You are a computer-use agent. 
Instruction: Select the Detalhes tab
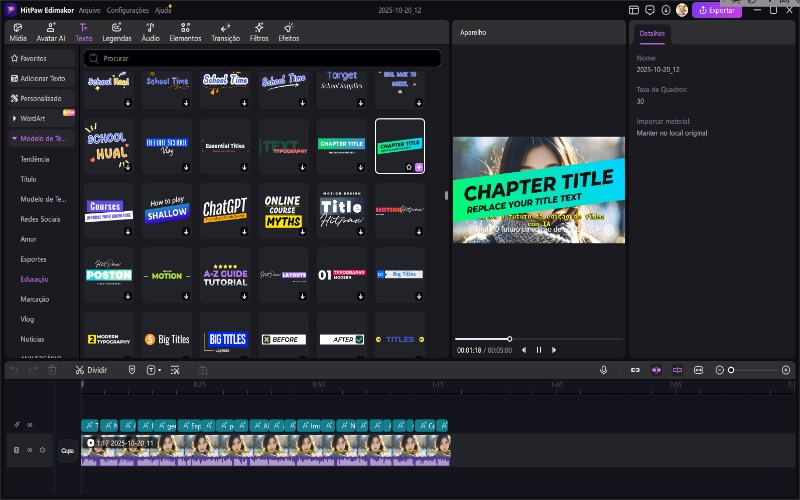pos(652,33)
